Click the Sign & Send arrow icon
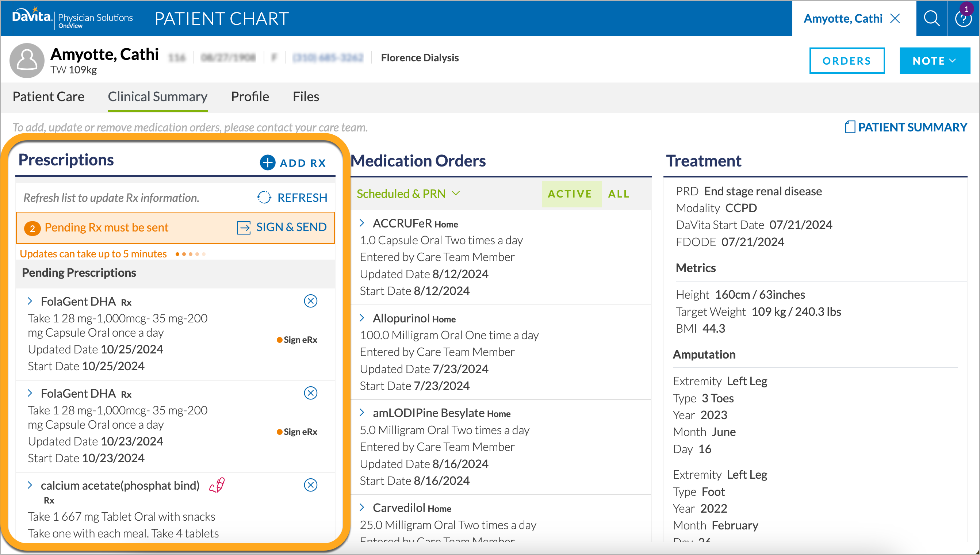Image resolution: width=980 pixels, height=555 pixels. tap(244, 227)
